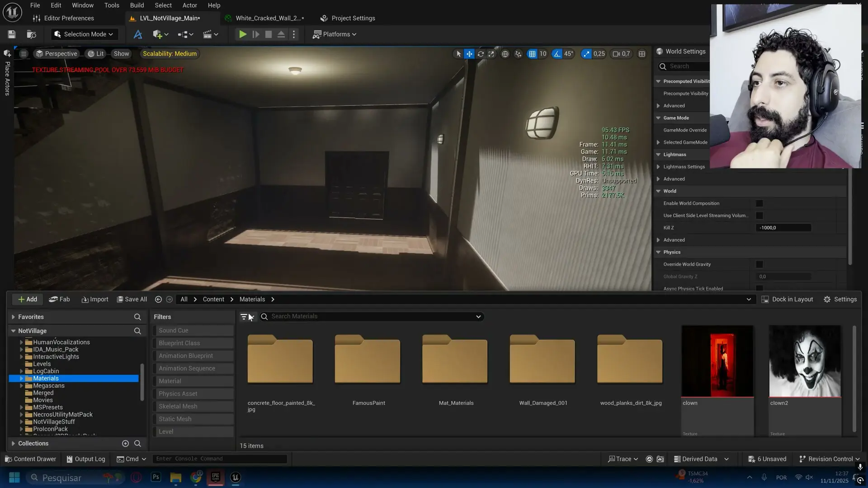Screen dimensions: 868x488
Task: Open the clown2 texture thumbnail
Action: 805,361
